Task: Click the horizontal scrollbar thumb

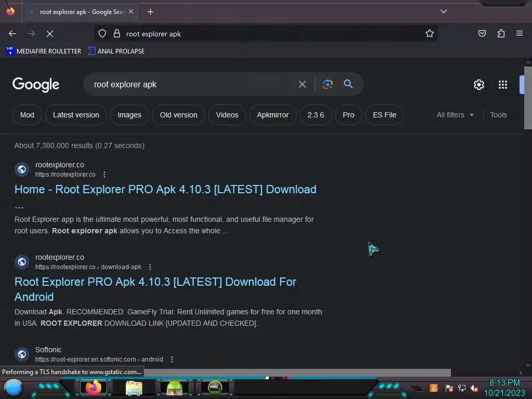Action: click(x=297, y=373)
